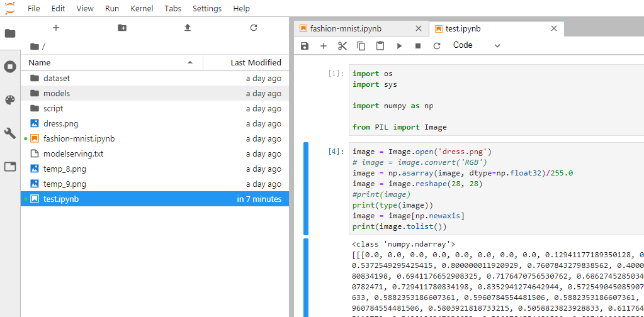Collapse cell [4] input via blue bar
Viewport: 644px width, 317px height.
pos(305,189)
